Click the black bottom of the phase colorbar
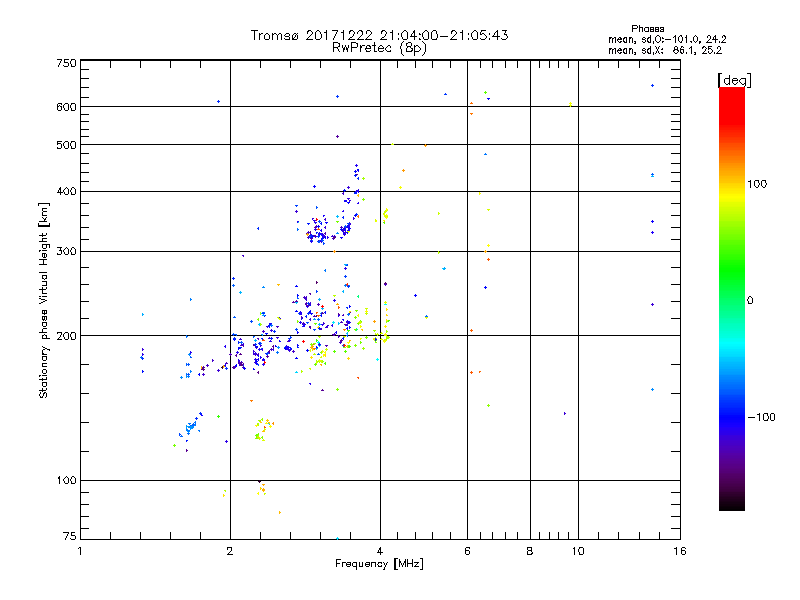 click(732, 503)
